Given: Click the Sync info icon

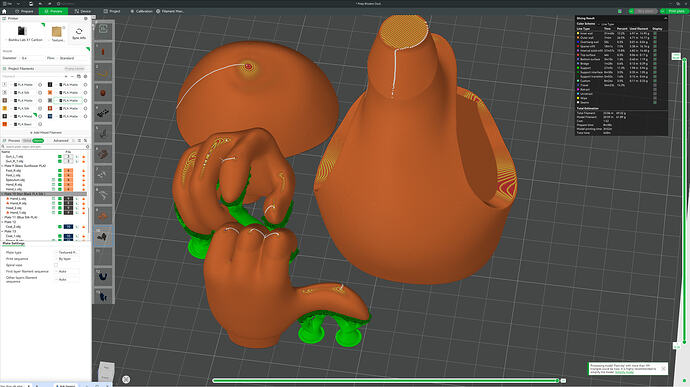Looking at the screenshot, I should [79, 32].
